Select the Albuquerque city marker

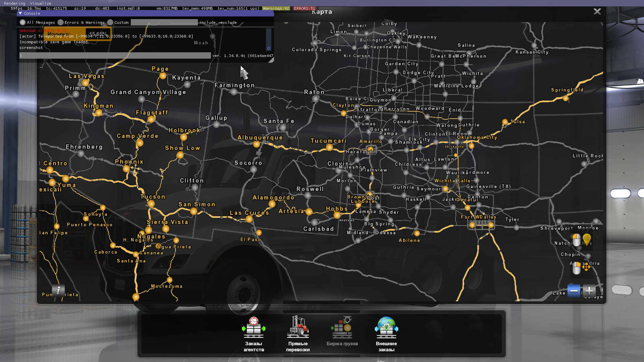[257, 144]
